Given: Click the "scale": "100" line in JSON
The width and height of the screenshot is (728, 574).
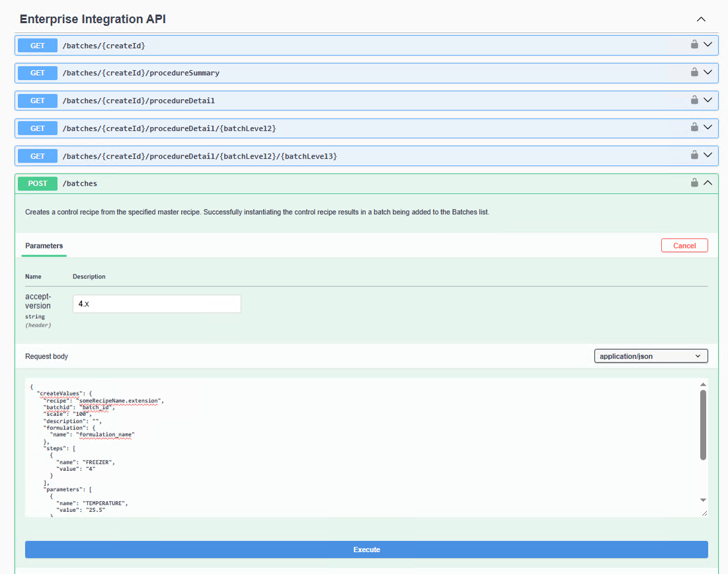Looking at the screenshot, I should pyautogui.click(x=67, y=414).
